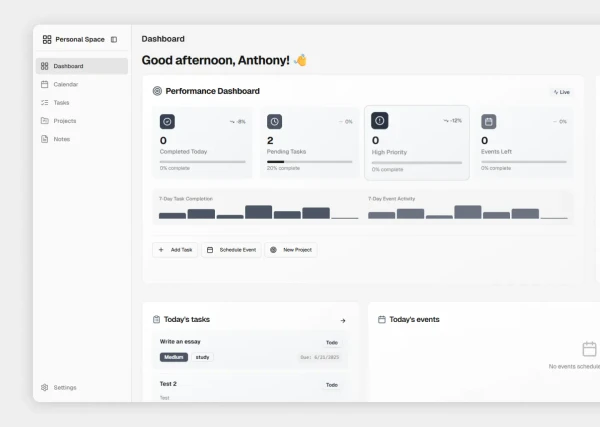Viewport: 600px width, 427px height.
Task: Click the Today's events calendar icon
Action: pos(382,320)
